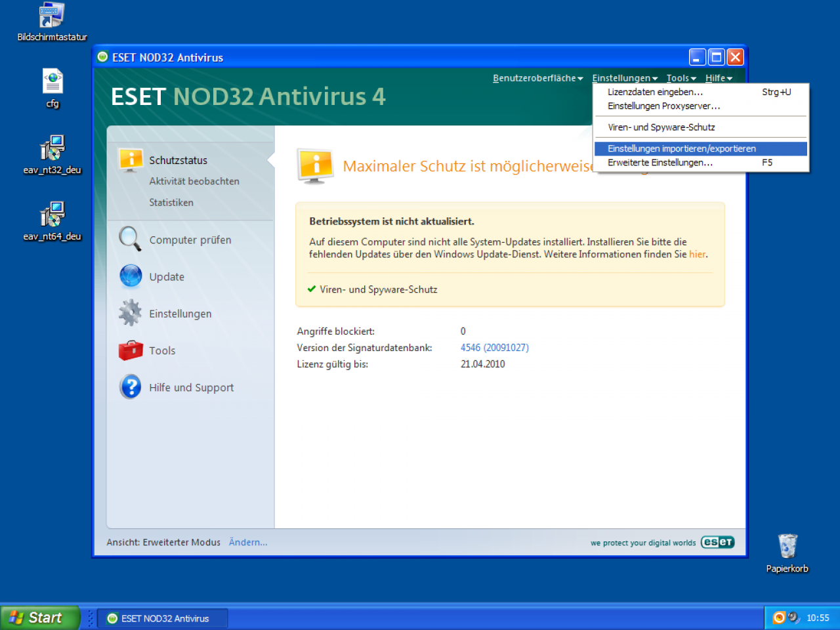
Task: Select Schutzstatus in the sidebar
Action: (x=178, y=160)
